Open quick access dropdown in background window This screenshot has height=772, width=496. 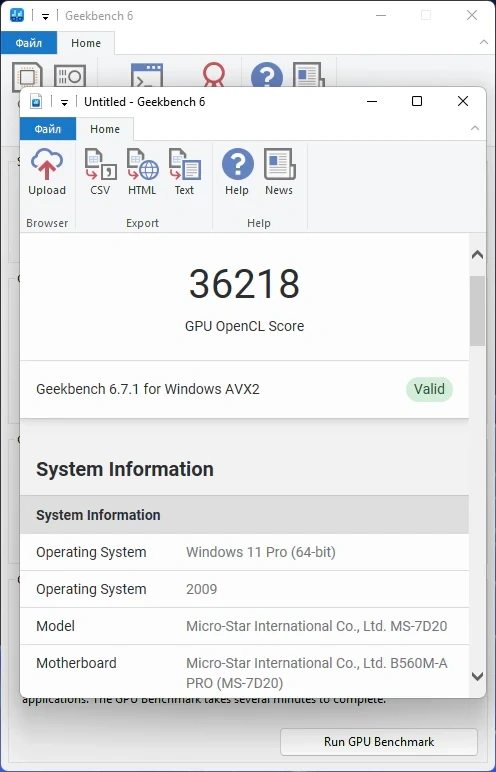click(45, 17)
